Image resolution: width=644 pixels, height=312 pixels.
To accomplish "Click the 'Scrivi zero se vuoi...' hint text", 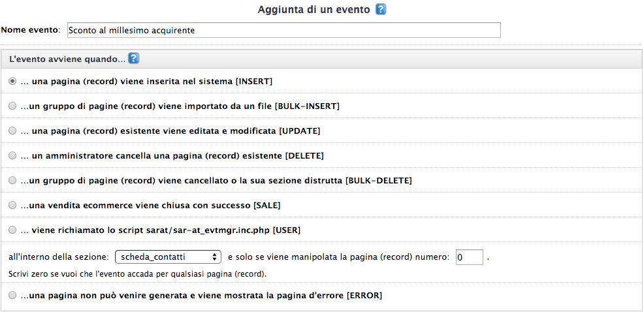I will (138, 274).
